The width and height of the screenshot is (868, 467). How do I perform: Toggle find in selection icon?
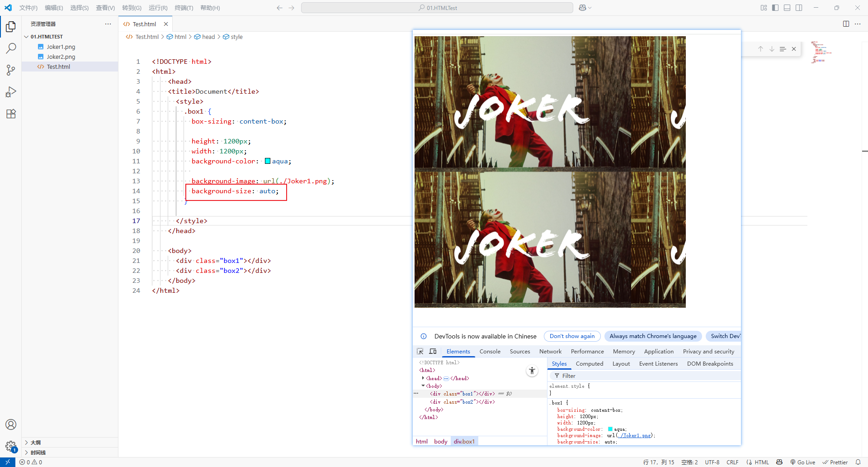coord(783,49)
